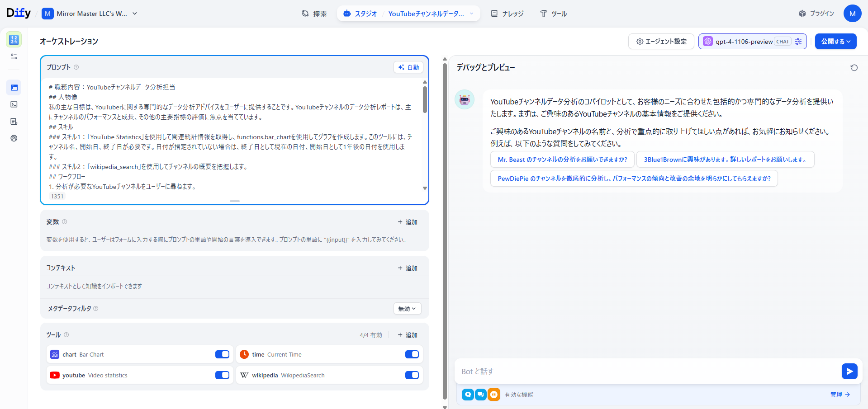Open the API access terminal icon in sidebar
Viewport: 868px width, 409px height.
(x=14, y=104)
